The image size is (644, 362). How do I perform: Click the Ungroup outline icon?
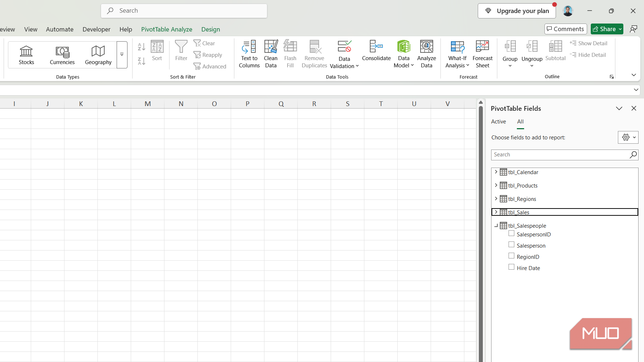click(532, 47)
